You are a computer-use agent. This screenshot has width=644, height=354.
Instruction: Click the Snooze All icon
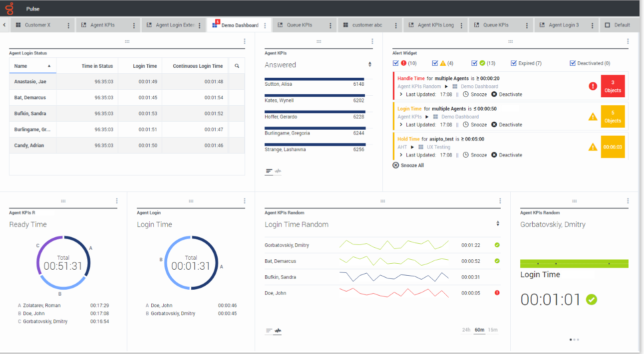coord(396,165)
